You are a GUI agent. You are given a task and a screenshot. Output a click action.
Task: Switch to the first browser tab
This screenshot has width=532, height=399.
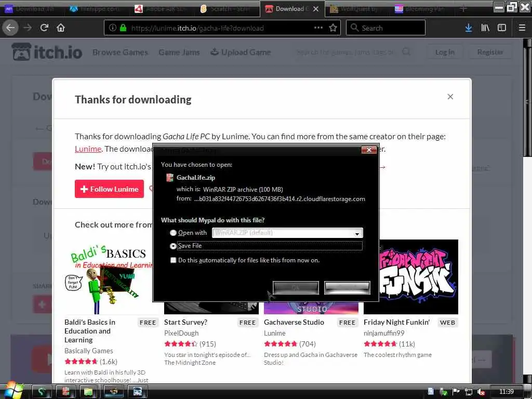tap(32, 9)
